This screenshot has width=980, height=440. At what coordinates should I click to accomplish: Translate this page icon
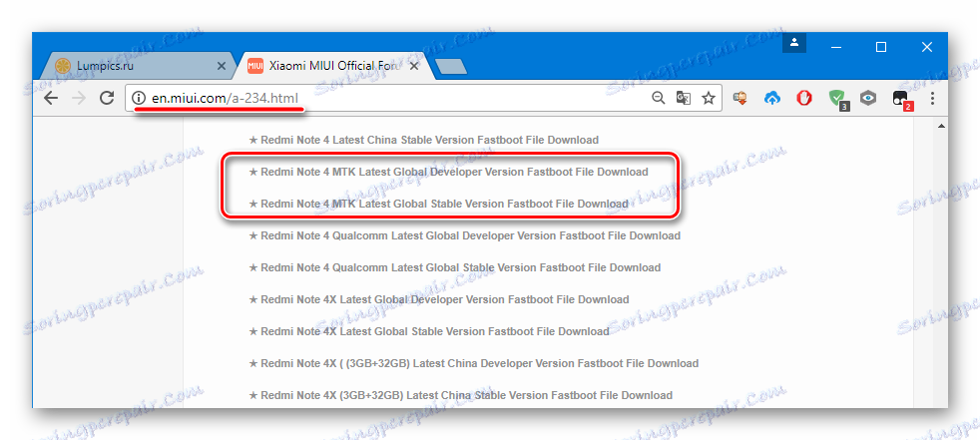[x=684, y=98]
